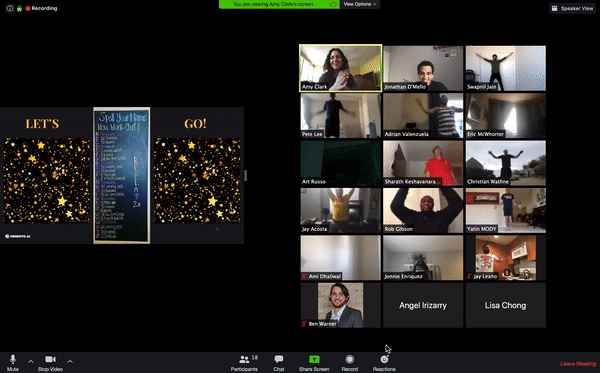Open the Chat panel
This screenshot has height=373, width=600.
pos(279,362)
